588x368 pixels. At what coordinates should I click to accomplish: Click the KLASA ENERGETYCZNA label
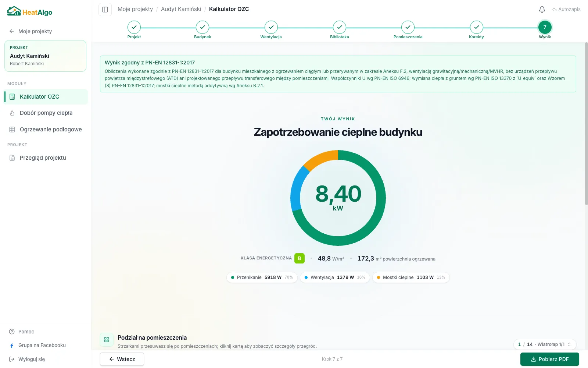(266, 258)
